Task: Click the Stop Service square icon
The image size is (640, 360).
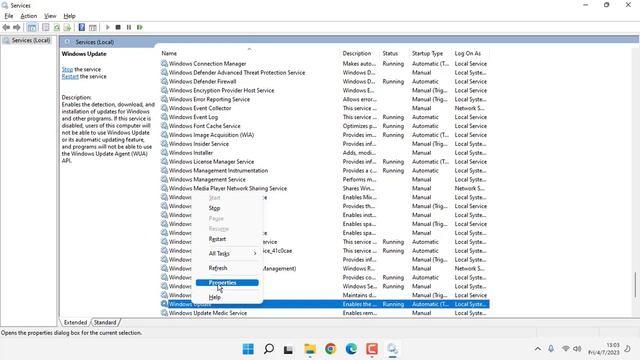Action: [x=118, y=27]
